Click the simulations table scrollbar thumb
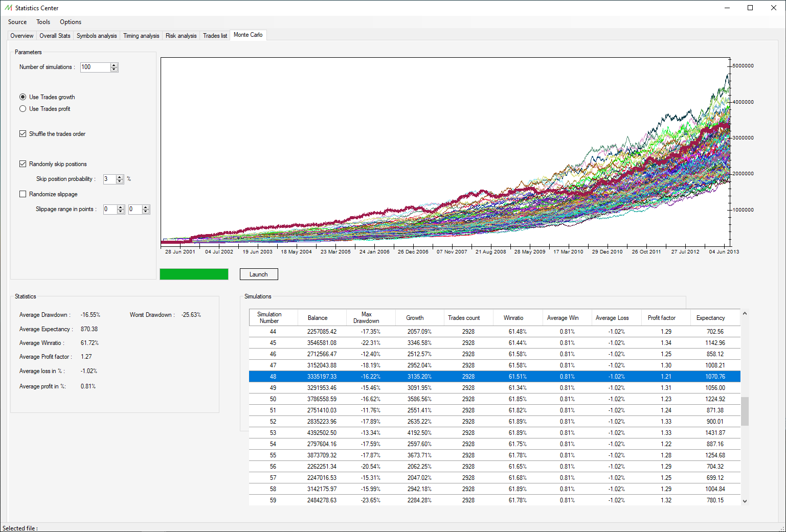The image size is (786, 532). (745, 411)
